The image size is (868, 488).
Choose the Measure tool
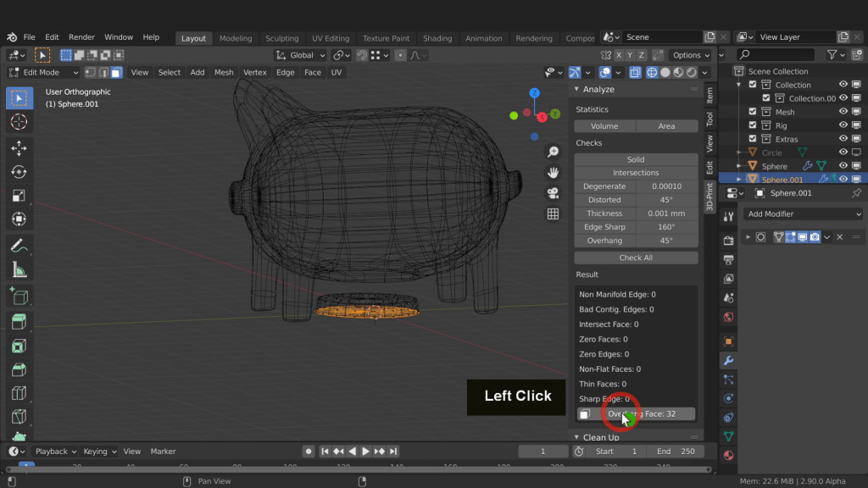19,270
